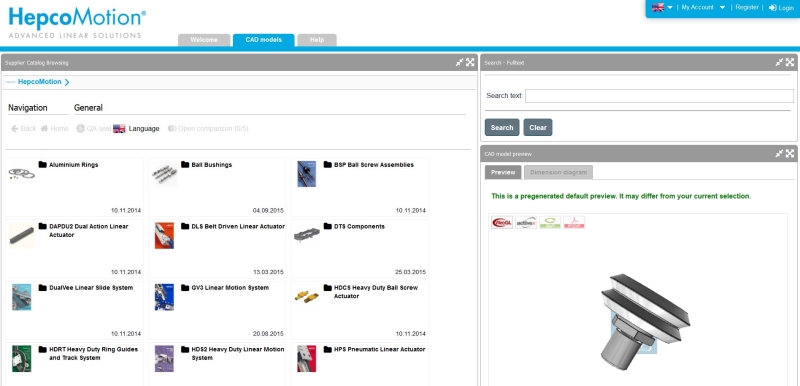Open the WebGL 3D preview format
The height and width of the screenshot is (386, 800).
click(502, 222)
